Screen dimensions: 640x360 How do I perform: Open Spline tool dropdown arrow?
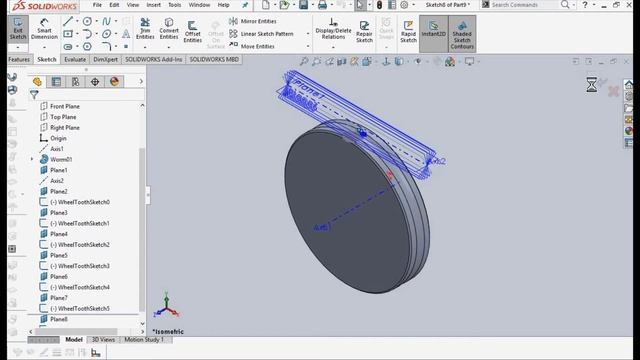pos(116,21)
